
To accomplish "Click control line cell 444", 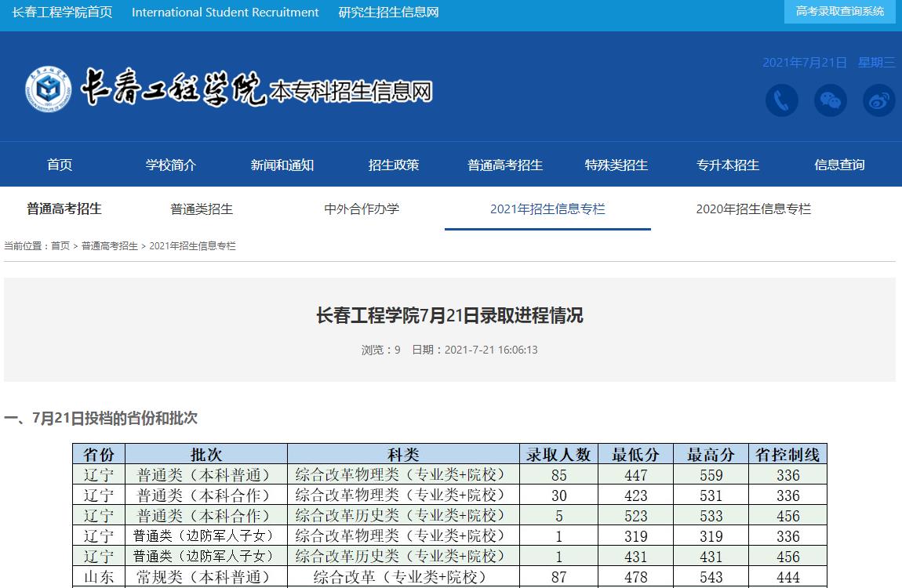I will 787,576.
